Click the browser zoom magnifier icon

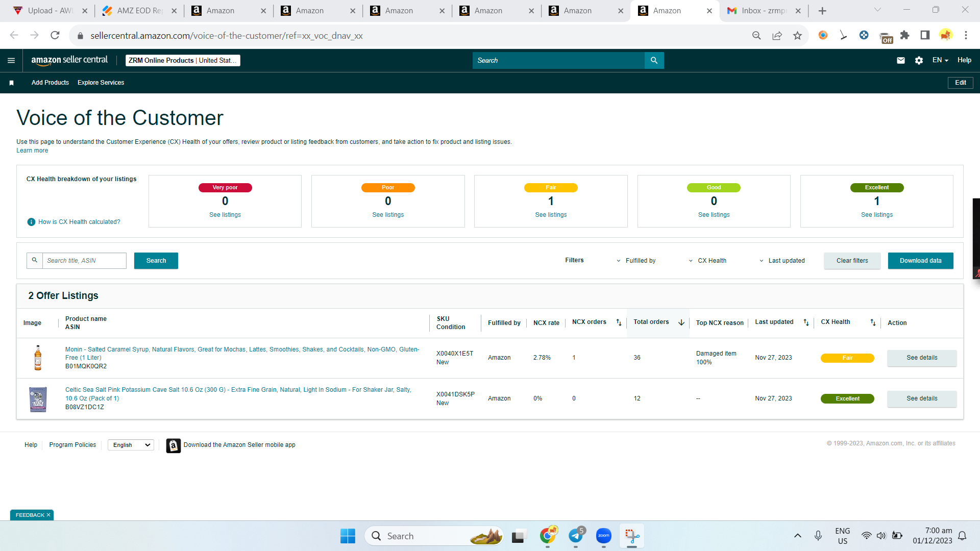[756, 35]
